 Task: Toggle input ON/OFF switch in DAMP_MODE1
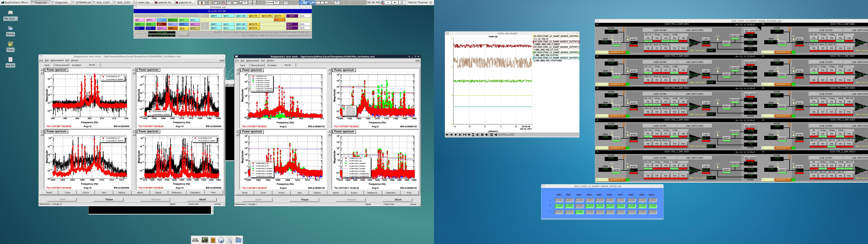click(x=617, y=43)
